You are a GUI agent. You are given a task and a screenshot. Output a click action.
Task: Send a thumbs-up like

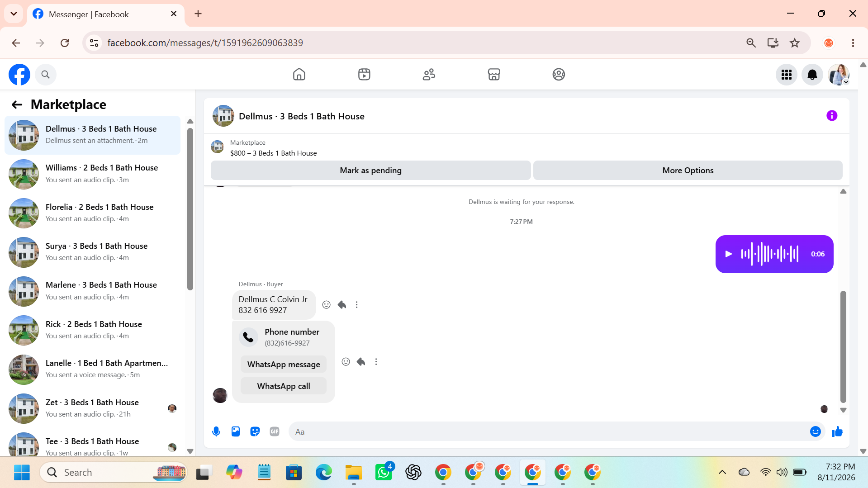(x=837, y=431)
